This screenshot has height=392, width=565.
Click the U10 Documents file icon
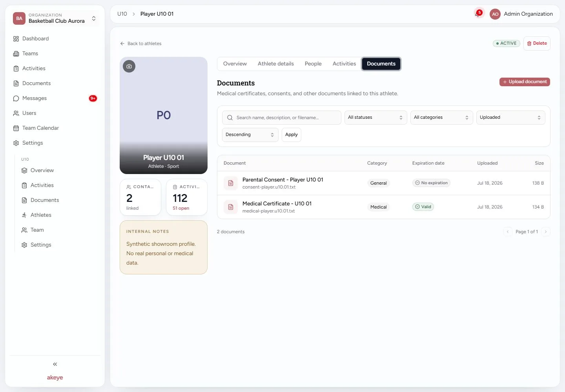point(24,200)
